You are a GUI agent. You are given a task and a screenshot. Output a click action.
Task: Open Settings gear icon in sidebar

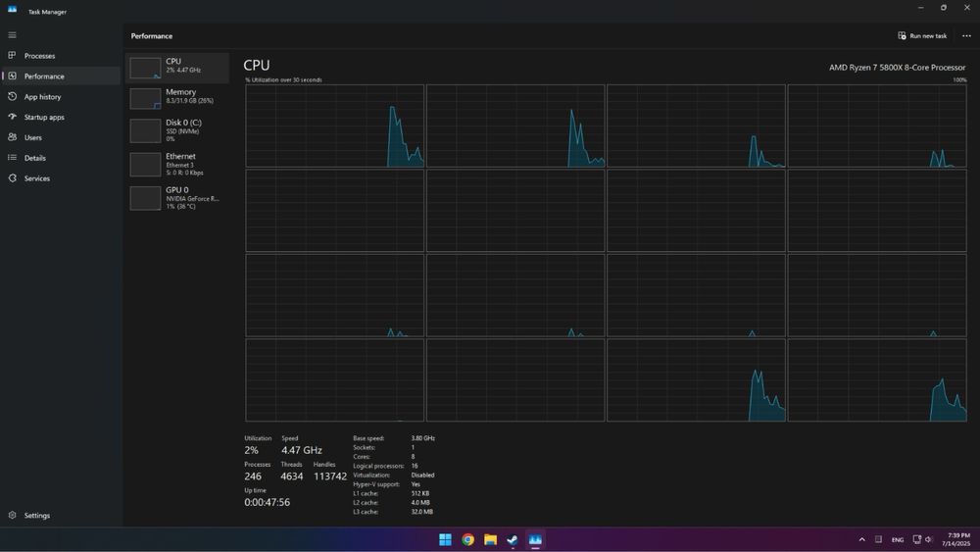click(x=12, y=515)
